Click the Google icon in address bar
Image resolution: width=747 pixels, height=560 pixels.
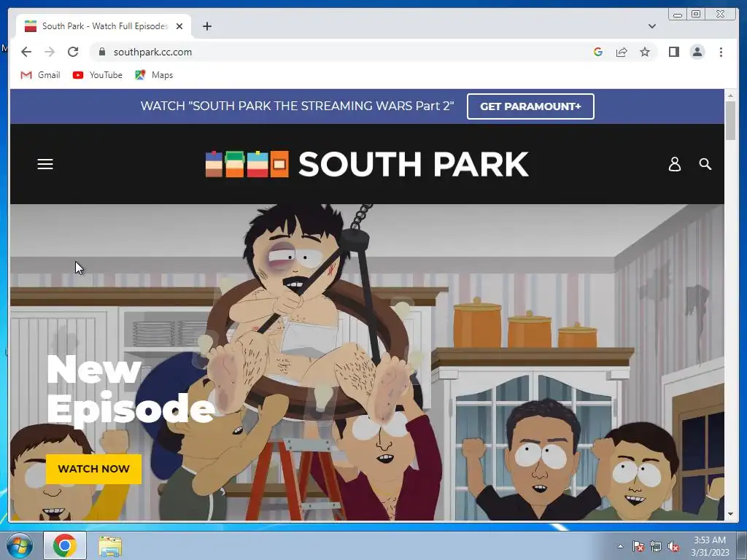click(598, 52)
